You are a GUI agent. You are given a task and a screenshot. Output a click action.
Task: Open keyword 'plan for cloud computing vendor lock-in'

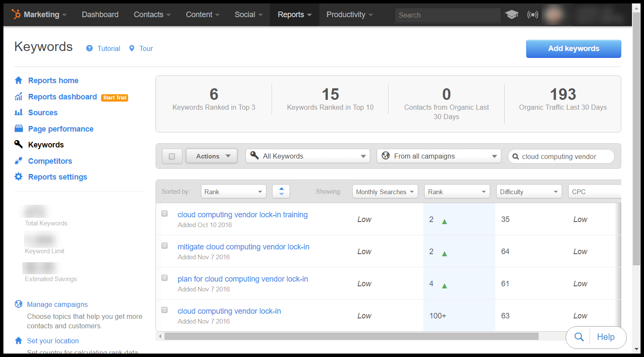[243, 279]
